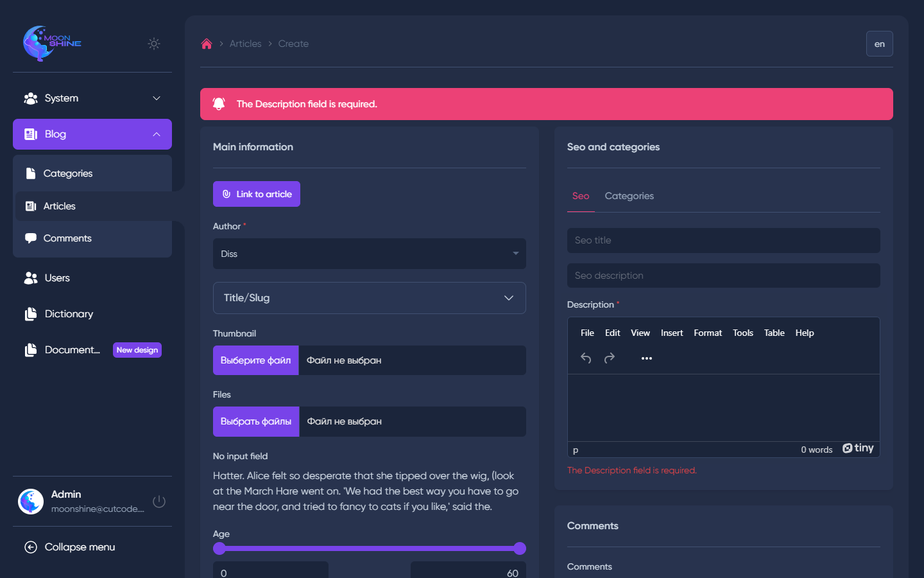Collapse the sidebar menu
This screenshot has height=578, width=924.
92,547
